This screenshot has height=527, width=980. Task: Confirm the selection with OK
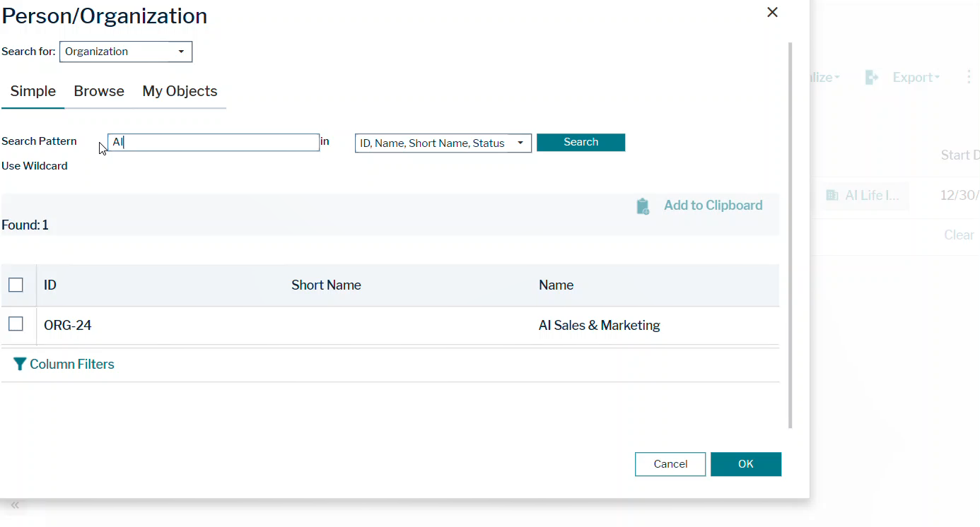tap(745, 464)
